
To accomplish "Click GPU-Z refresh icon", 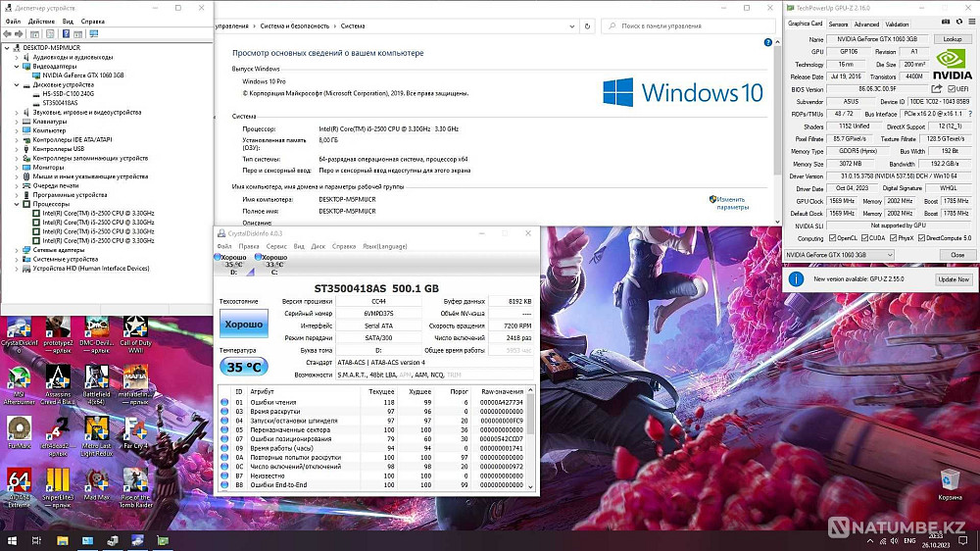I will click(959, 22).
